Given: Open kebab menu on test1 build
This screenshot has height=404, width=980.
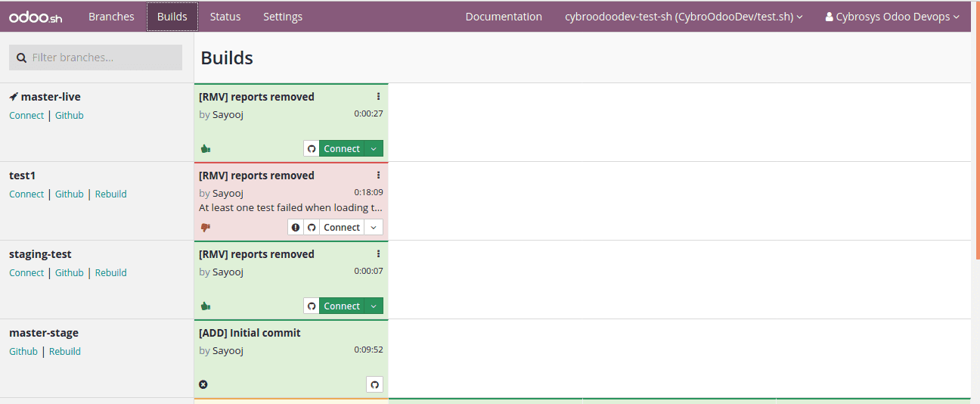Looking at the screenshot, I should pyautogui.click(x=378, y=176).
